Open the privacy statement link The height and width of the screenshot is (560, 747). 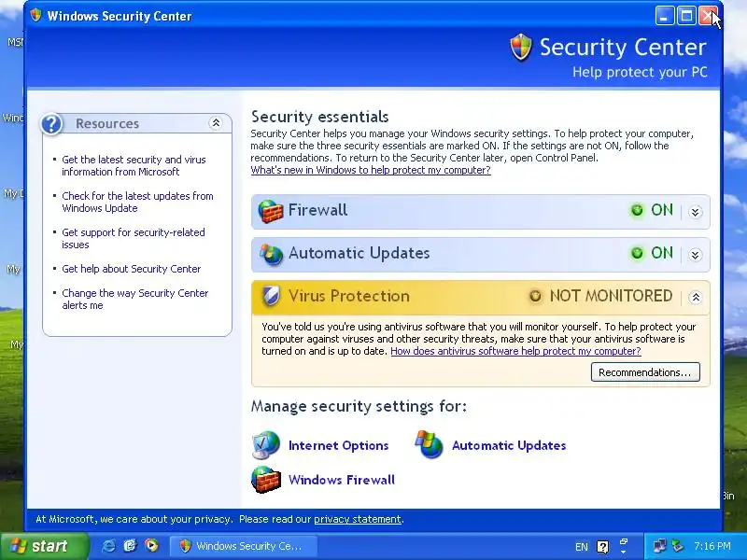tap(358, 519)
